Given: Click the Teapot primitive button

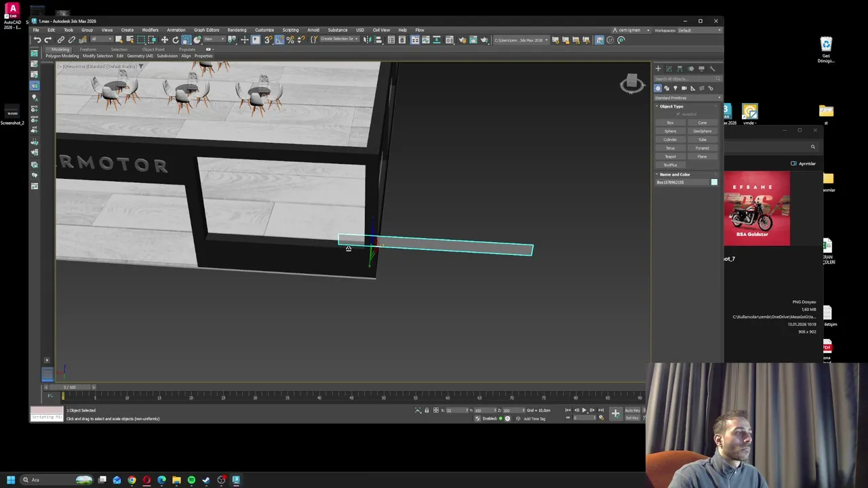Looking at the screenshot, I should 670,157.
